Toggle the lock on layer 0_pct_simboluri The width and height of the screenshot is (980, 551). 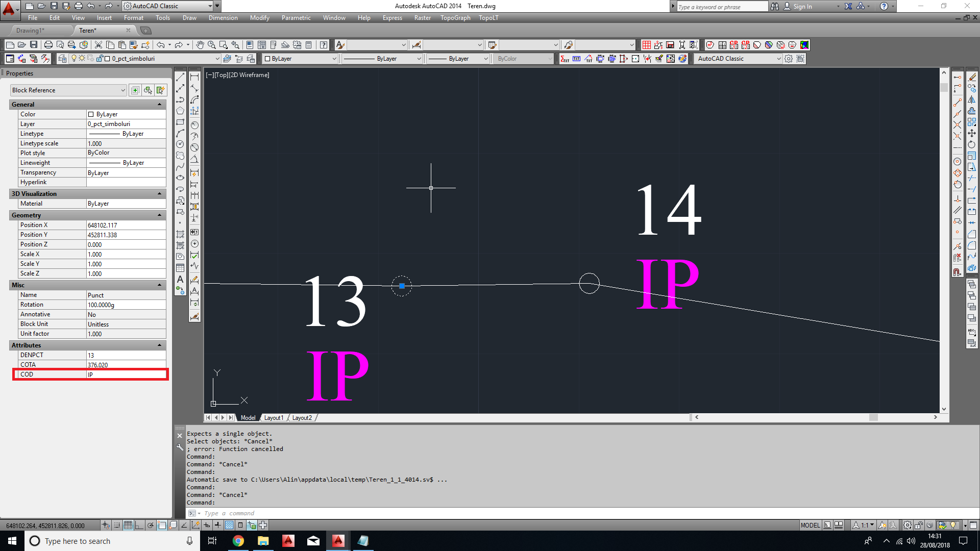coord(100,58)
